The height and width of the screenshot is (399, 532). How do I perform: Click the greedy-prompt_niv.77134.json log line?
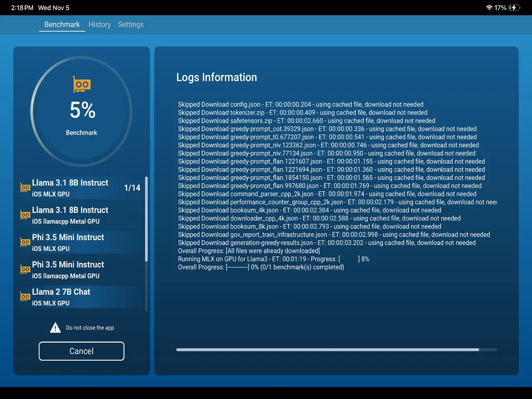[x=327, y=153]
